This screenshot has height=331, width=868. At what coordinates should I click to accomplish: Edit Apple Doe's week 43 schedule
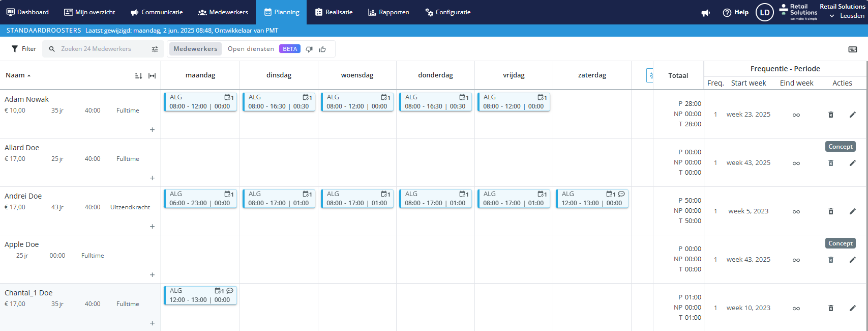[x=853, y=260]
